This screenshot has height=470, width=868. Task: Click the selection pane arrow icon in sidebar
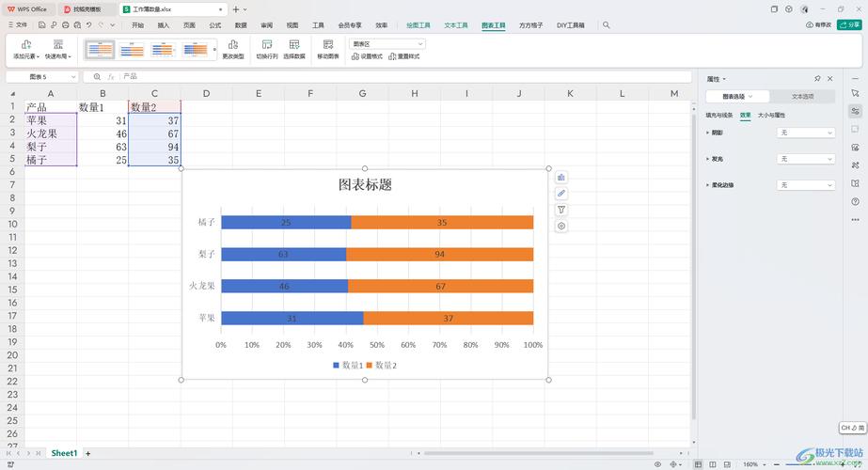pos(855,94)
